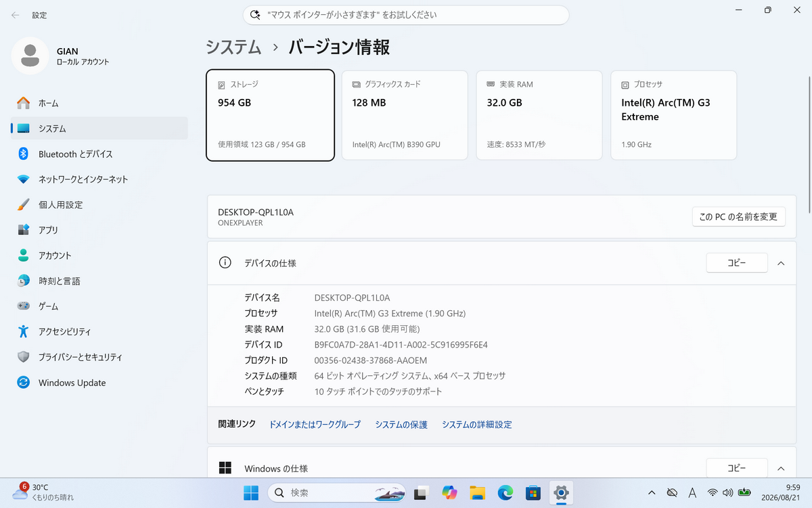Viewport: 812px width, 508px height.
Task: Open システムの保護 link
Action: tap(401, 425)
